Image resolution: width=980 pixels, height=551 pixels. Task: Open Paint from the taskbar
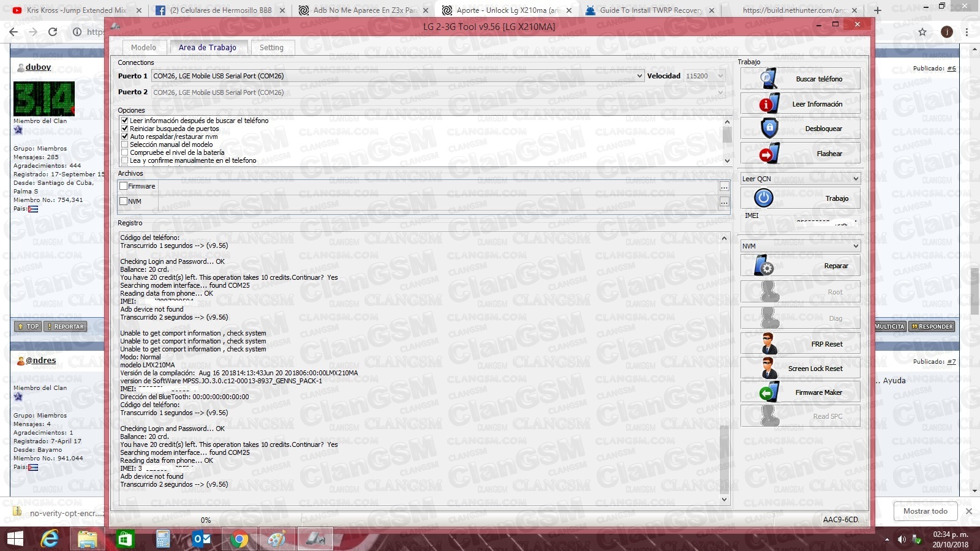pyautogui.click(x=277, y=539)
